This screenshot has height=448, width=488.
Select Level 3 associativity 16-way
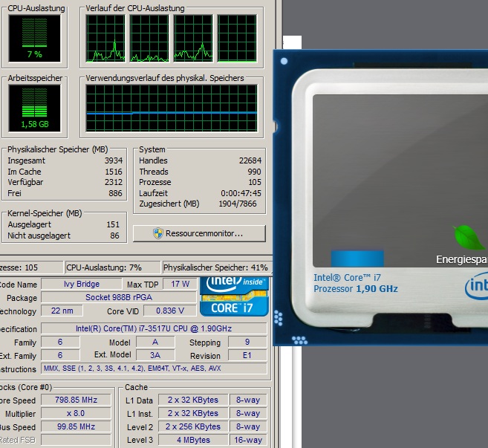(x=248, y=440)
